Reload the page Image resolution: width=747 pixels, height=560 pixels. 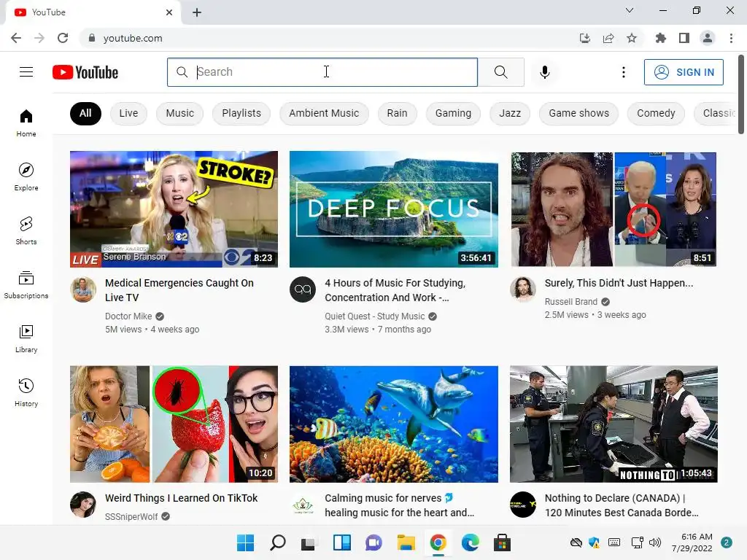(63, 38)
